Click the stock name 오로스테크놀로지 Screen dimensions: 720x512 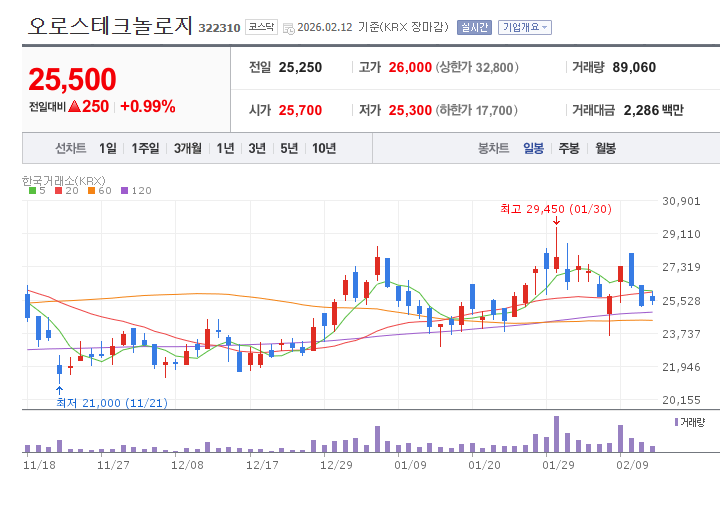(110, 26)
